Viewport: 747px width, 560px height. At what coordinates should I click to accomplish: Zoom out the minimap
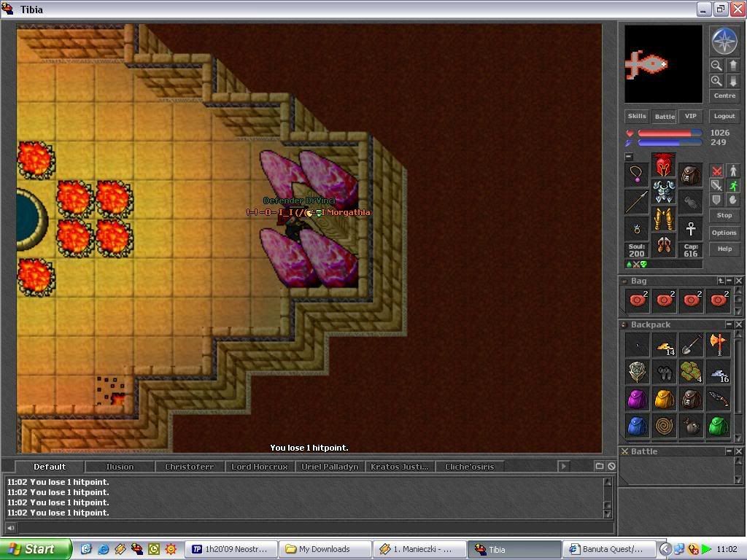pyautogui.click(x=716, y=65)
